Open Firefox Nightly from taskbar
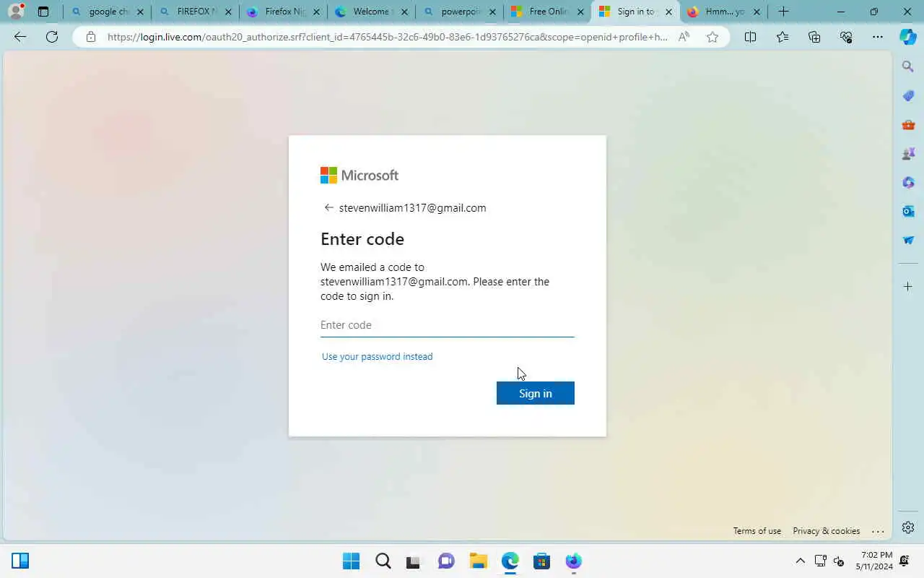The height and width of the screenshot is (578, 924). tap(574, 561)
